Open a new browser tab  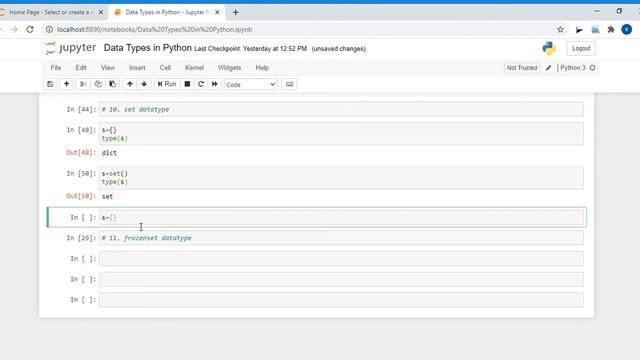tap(236, 12)
